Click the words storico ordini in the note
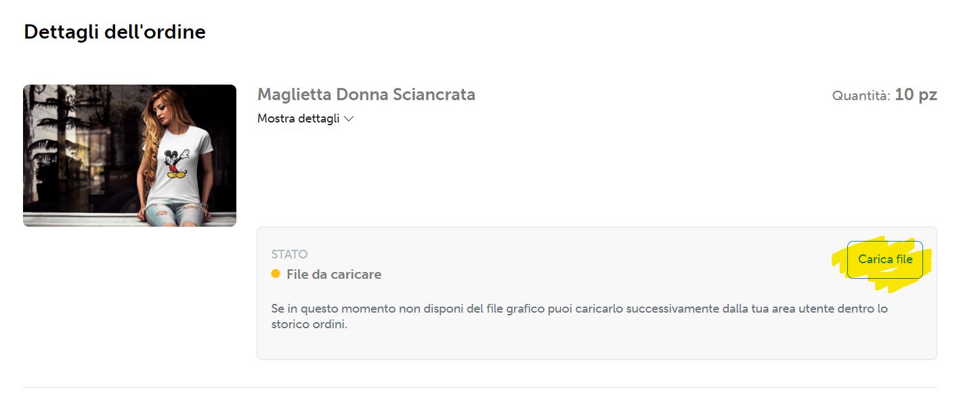This screenshot has width=980, height=404. click(x=309, y=324)
